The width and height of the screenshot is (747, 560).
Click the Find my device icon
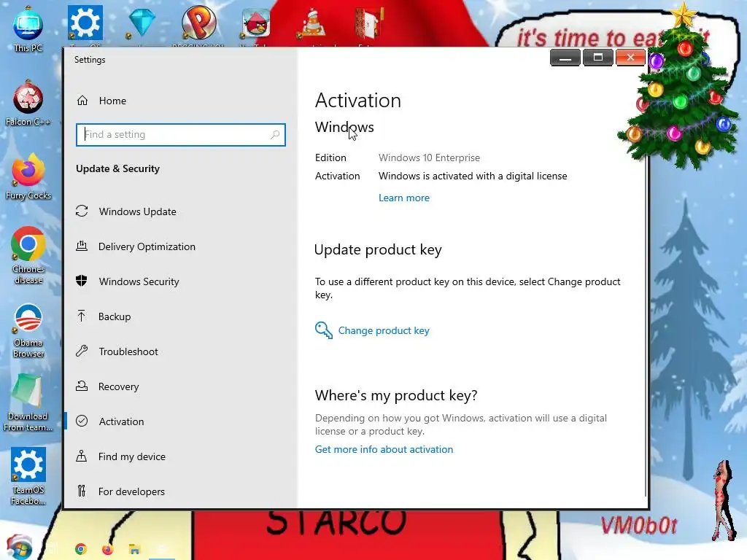pyautogui.click(x=82, y=456)
